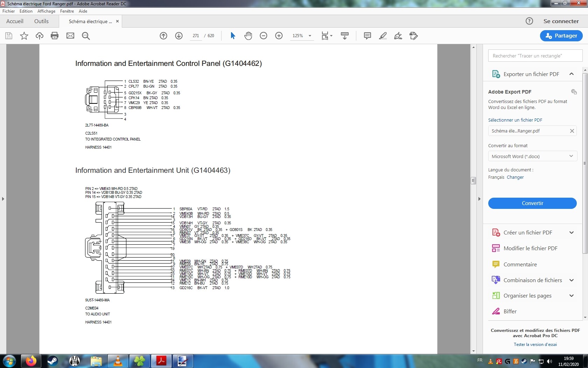Select the highlighter pen tool
This screenshot has width=588, height=368.
383,36
